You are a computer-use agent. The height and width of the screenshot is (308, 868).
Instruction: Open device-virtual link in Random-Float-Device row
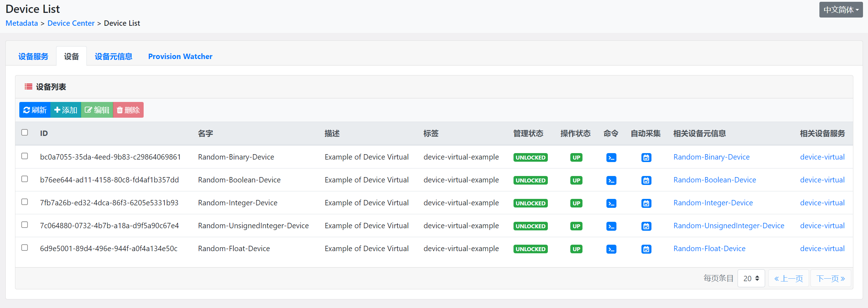[x=822, y=249]
